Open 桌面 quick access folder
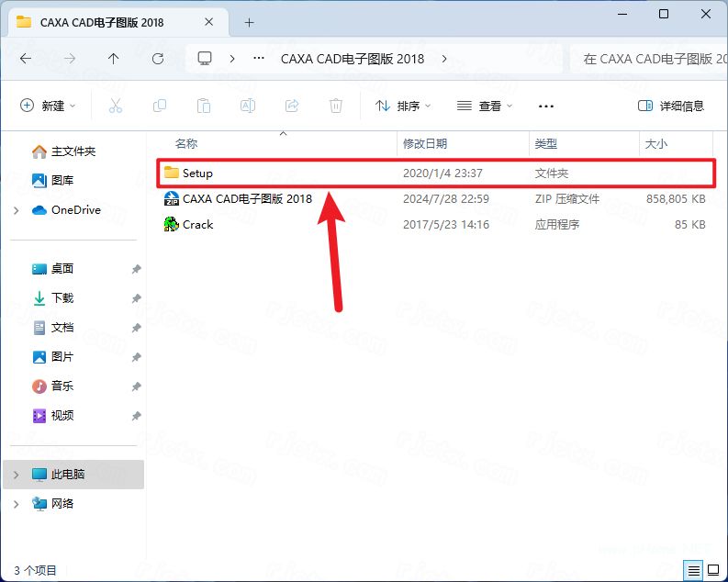Image resolution: width=728 pixels, height=582 pixels. (x=52, y=268)
